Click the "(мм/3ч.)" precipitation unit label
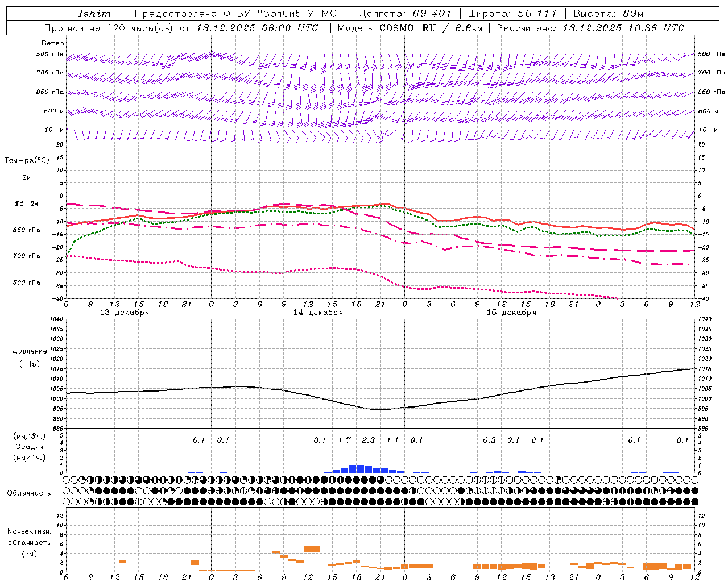Viewport: 728px width, 582px height. pos(29,436)
